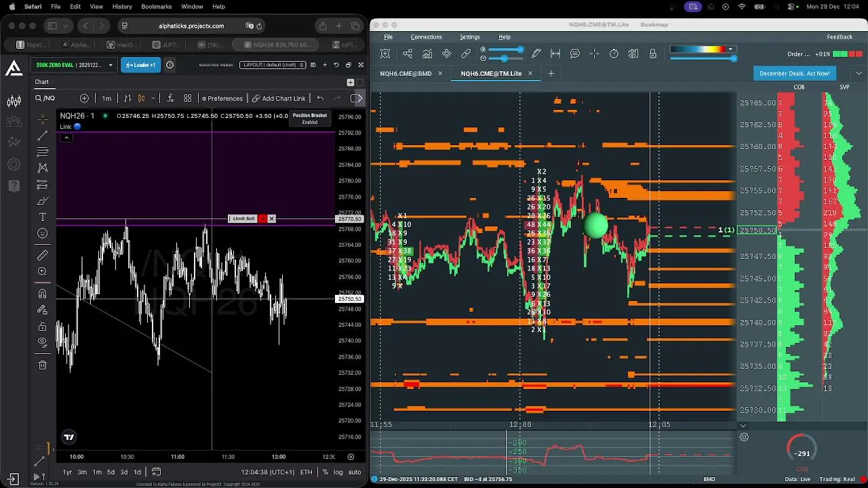Open the File menu in Bookmap
The image size is (868, 488).
[388, 37]
